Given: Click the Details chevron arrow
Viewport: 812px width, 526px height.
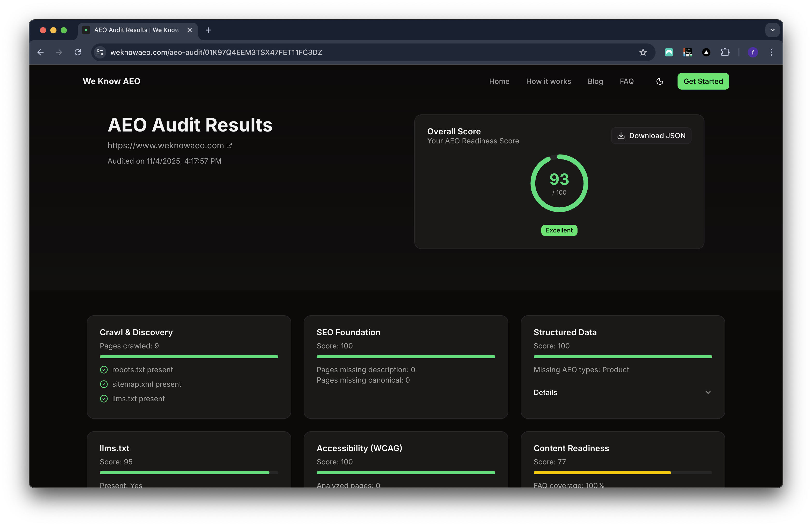Looking at the screenshot, I should point(708,392).
